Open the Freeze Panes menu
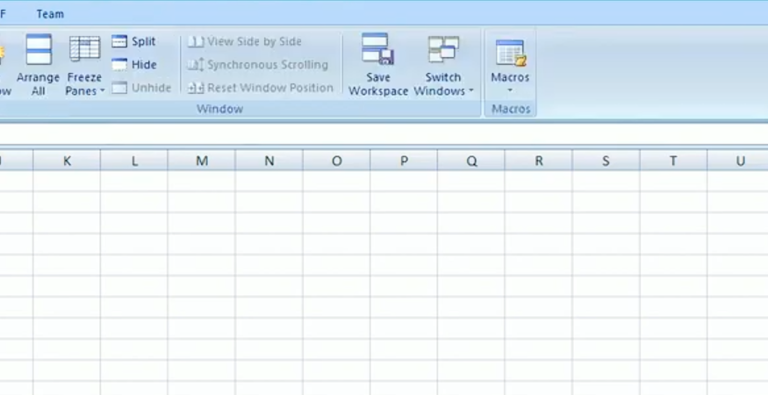Viewport: 768px width, 395px height. click(x=85, y=64)
